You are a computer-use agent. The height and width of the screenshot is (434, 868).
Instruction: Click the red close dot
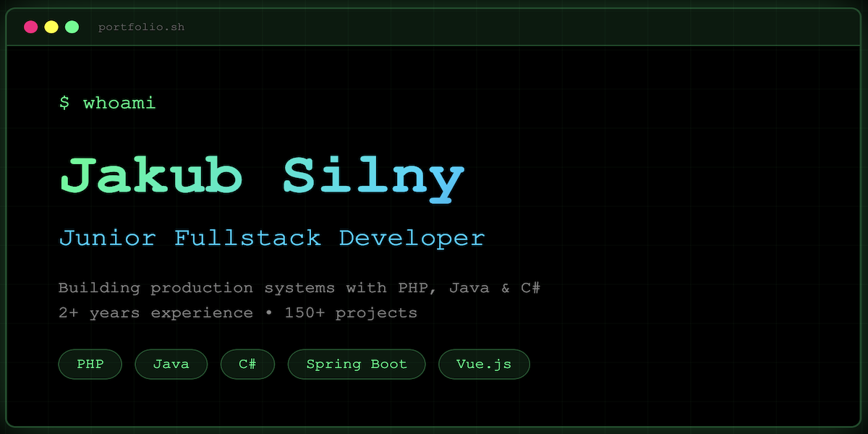pyautogui.click(x=30, y=27)
